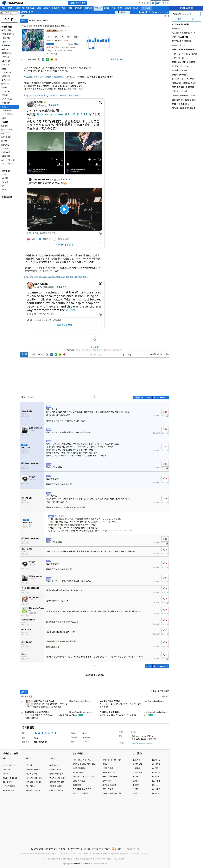Open the X logo on mitsuiro tweet
Screen dimensions: 203x868
(x=100, y=102)
